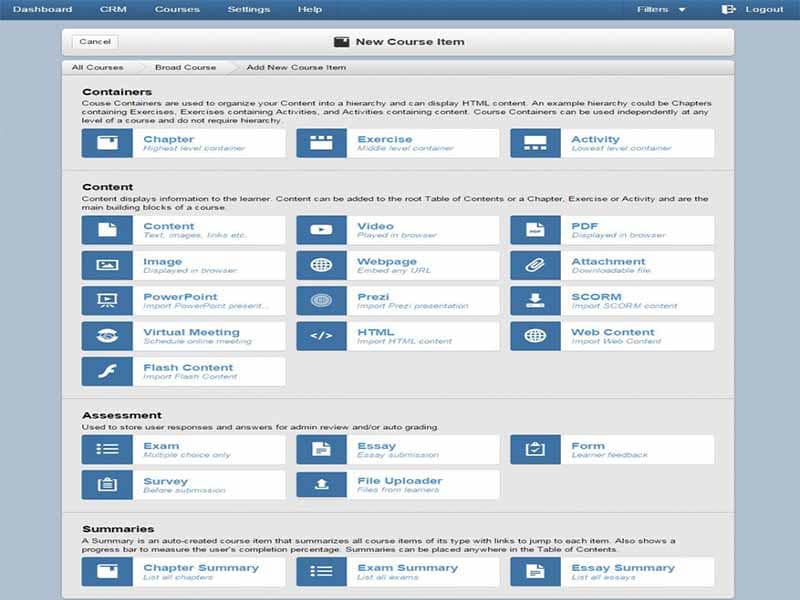Click the Virtual Meeting handshake icon
800x600 pixels.
click(x=107, y=336)
